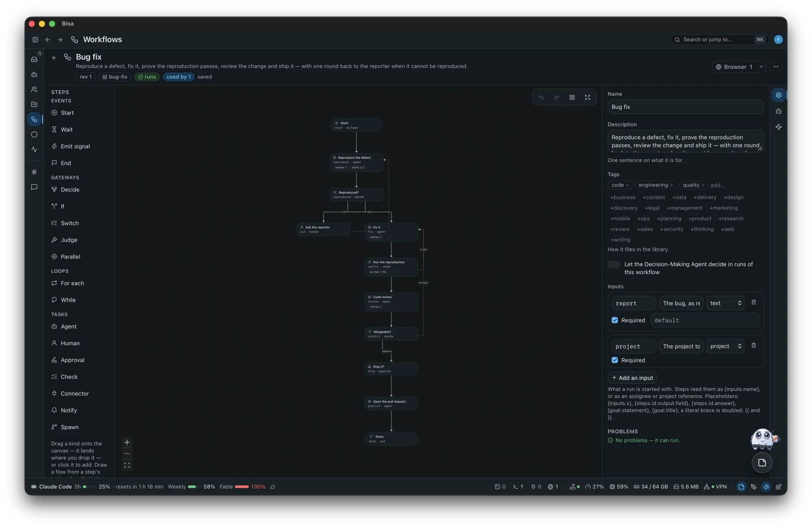
Task: Click the bug-fix slug badge
Action: (x=115, y=77)
